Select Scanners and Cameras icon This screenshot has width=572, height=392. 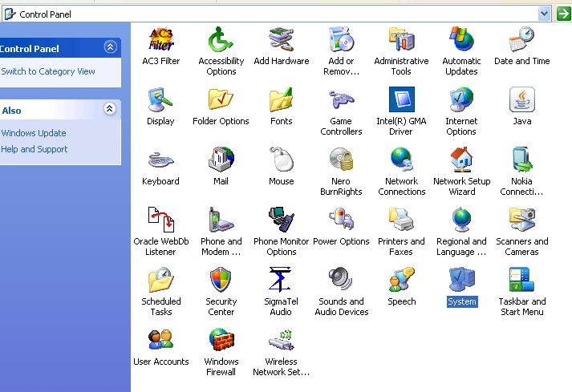coord(522,220)
